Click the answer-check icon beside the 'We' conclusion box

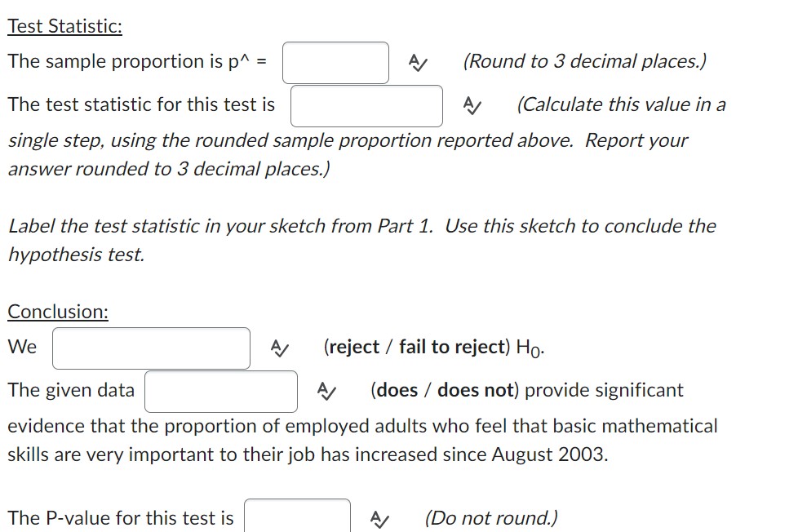tap(282, 348)
